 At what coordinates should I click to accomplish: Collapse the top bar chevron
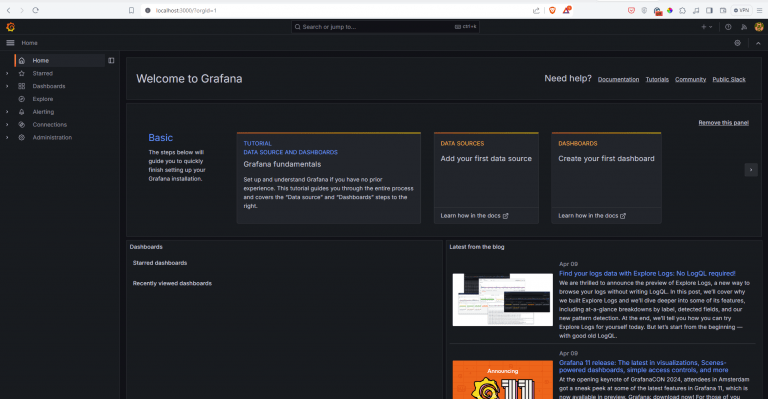click(758, 43)
